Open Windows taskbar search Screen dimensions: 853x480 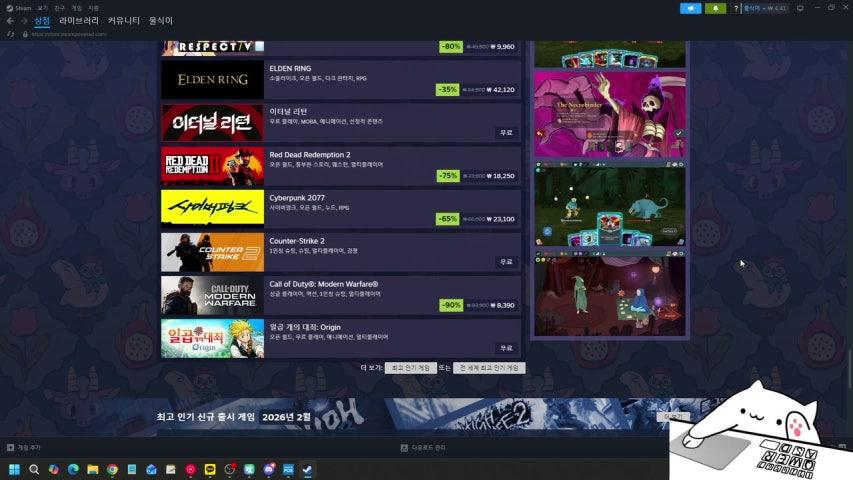pos(34,469)
